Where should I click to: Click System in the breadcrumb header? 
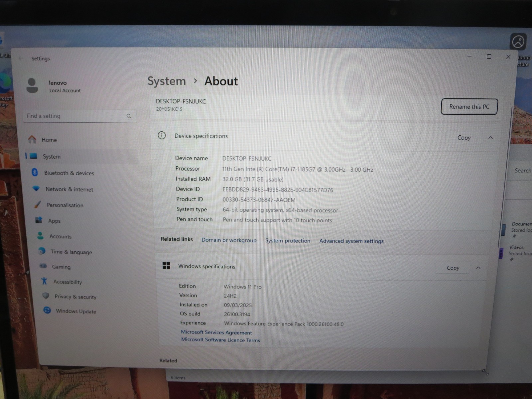pos(167,81)
